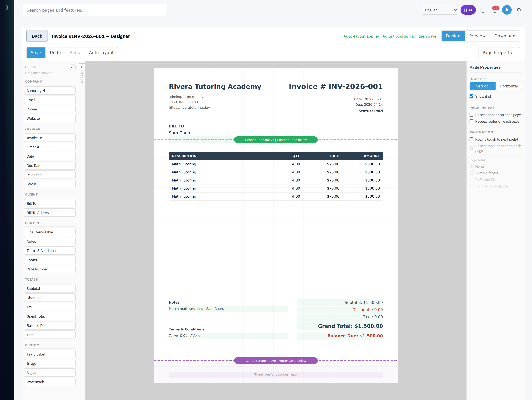Click the icon left of notifications

click(x=483, y=10)
